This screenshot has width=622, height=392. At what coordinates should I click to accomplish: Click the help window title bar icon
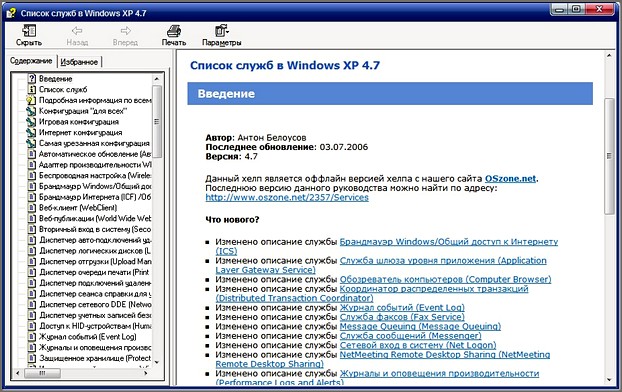pyautogui.click(x=11, y=13)
